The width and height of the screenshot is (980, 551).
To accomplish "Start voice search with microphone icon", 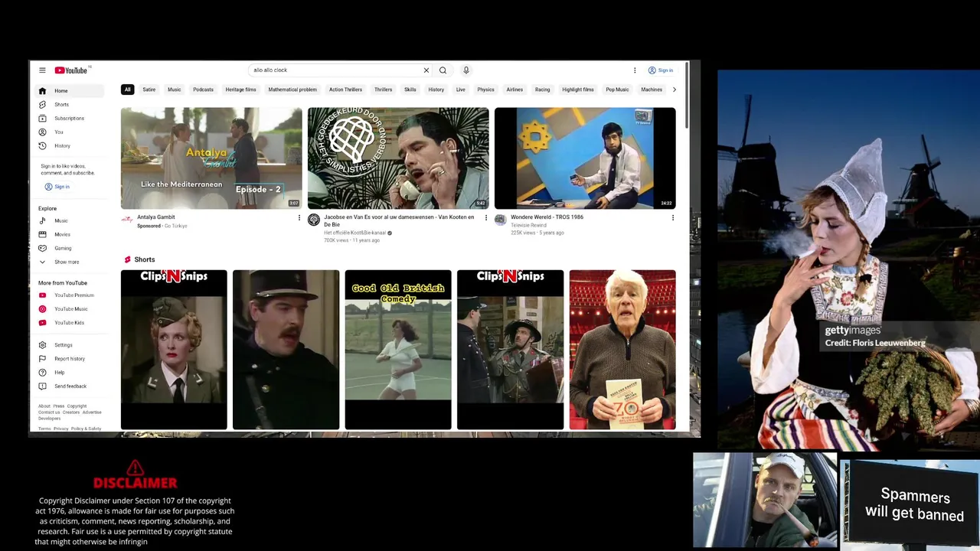I will click(x=465, y=70).
